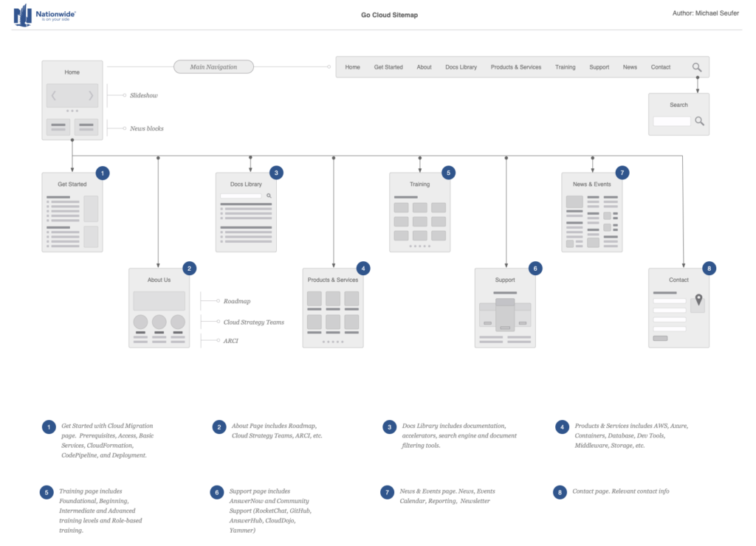The image size is (756, 546).
Task: Click the Cloud Strategy Teams annotation
Action: pyautogui.click(x=254, y=322)
